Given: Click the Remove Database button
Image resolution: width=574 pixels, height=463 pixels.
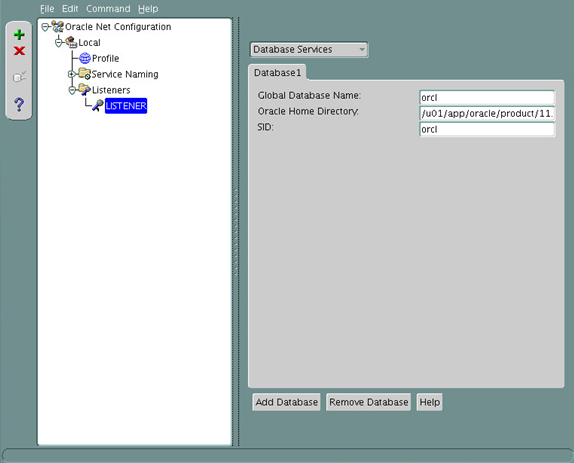Looking at the screenshot, I should (x=369, y=402).
